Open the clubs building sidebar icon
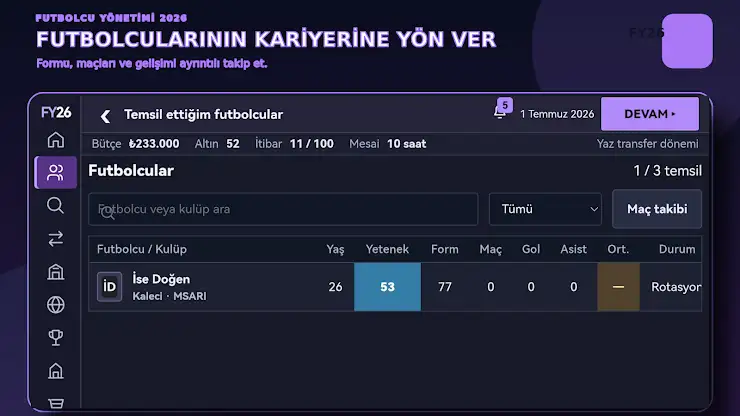 [56, 272]
